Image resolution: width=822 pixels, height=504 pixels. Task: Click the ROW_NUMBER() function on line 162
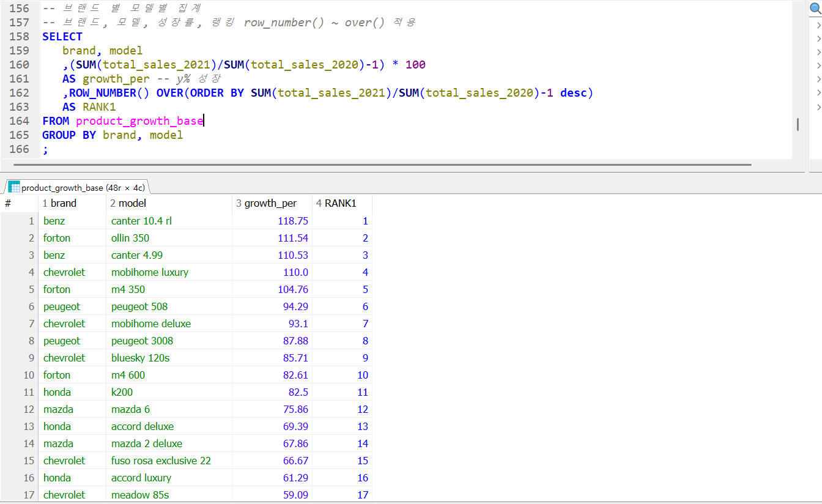pyautogui.click(x=109, y=93)
